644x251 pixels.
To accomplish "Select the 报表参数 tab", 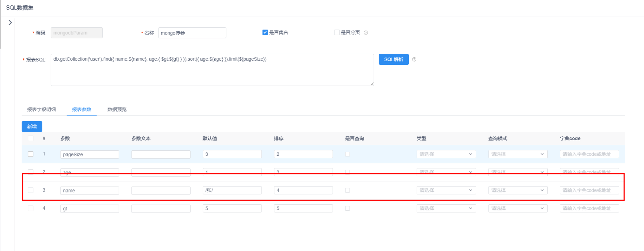I will 82,109.
